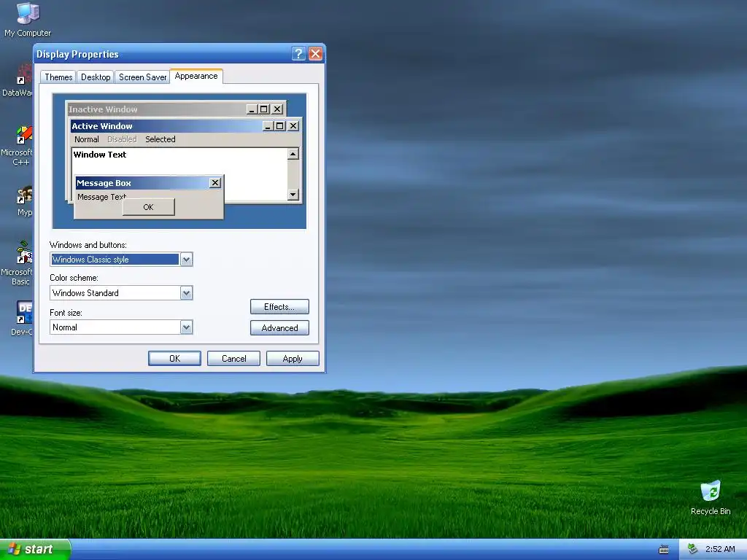Confirm with the dialog OK button
The width and height of the screenshot is (747, 560).
(x=174, y=359)
